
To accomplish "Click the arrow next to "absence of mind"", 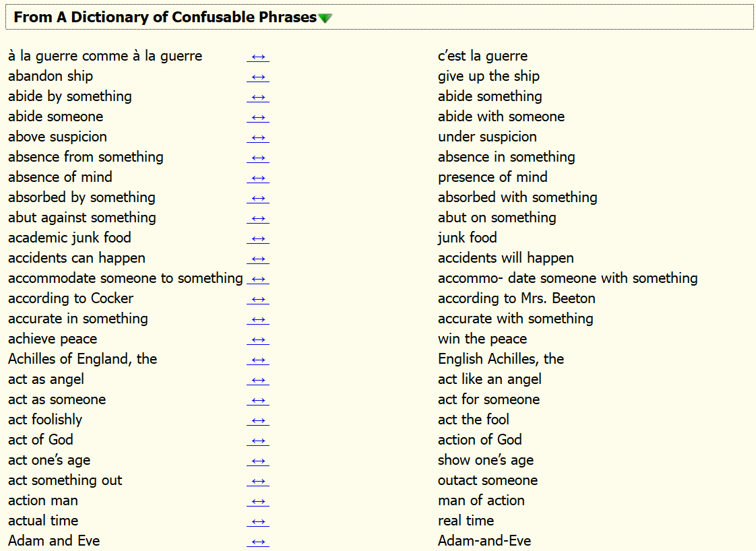I will click(258, 178).
